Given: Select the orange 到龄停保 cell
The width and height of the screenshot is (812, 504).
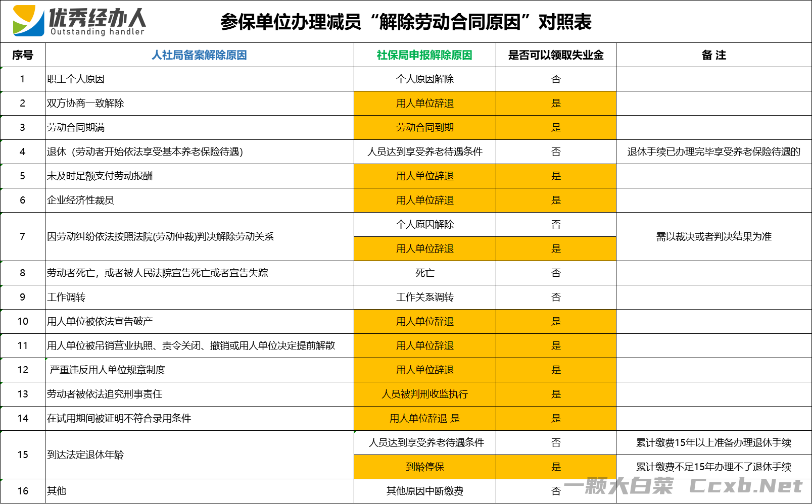Looking at the screenshot, I should tap(424, 467).
